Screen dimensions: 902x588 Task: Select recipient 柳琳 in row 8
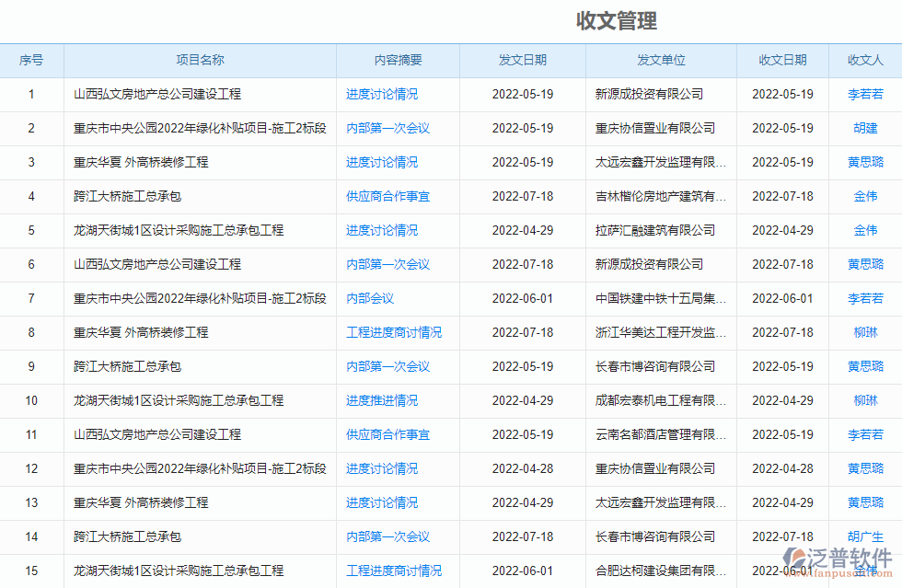click(865, 332)
